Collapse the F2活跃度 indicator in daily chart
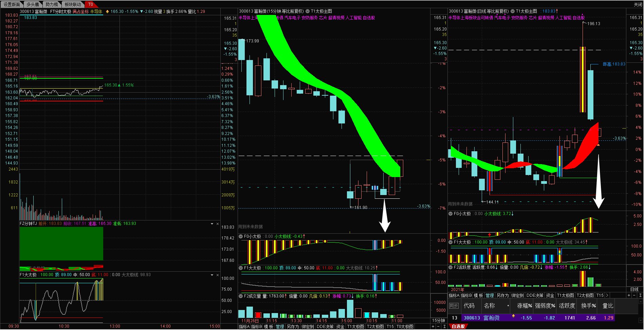Viewport: 644px width, 330px height. click(x=450, y=267)
